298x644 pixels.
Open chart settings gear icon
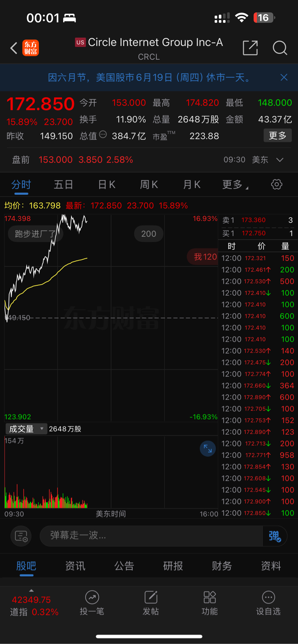(277, 184)
